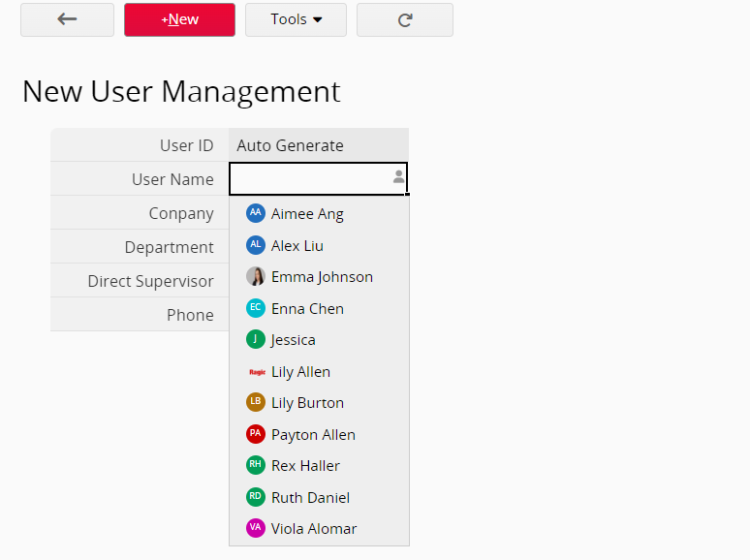
Task: Pick Emma Johnson as user name
Action: 319,277
